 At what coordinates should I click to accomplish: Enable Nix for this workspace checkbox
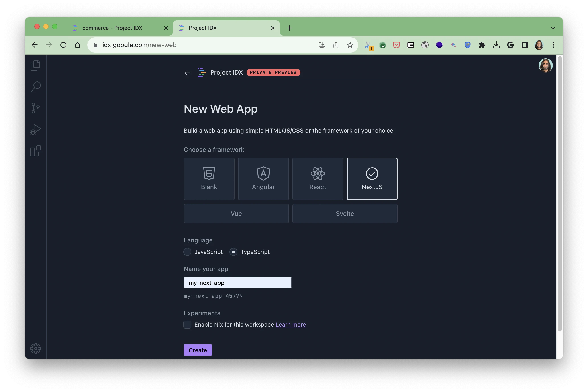click(x=187, y=325)
